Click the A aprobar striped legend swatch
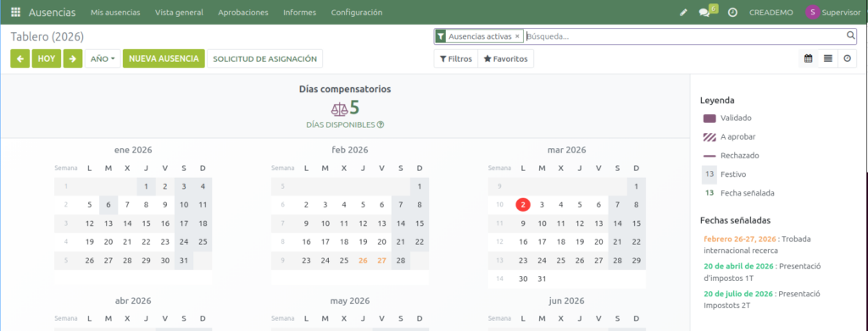Screen dimensions: 868x331 click(709, 137)
